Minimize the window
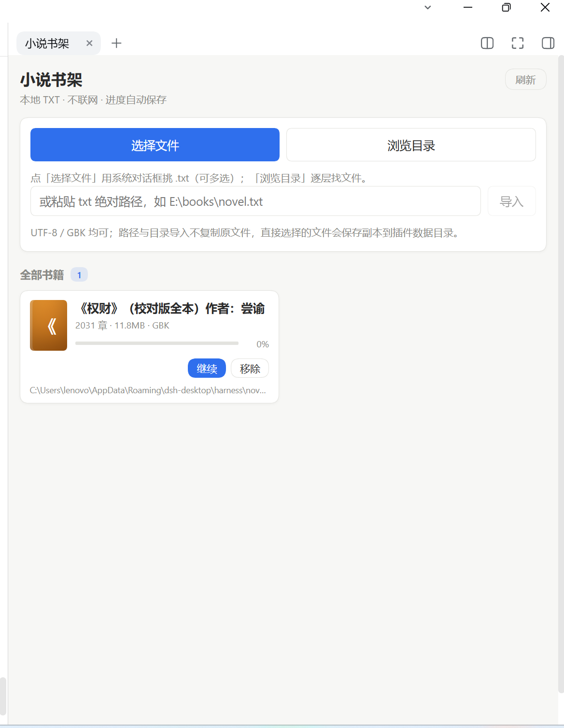 [468, 7]
